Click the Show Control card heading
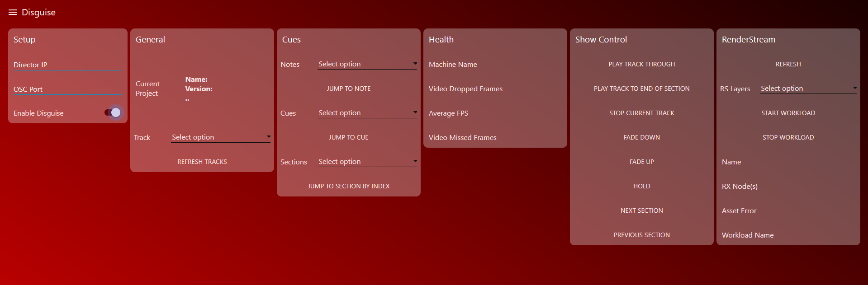Viewport: 868px width, 285px height. pos(601,40)
